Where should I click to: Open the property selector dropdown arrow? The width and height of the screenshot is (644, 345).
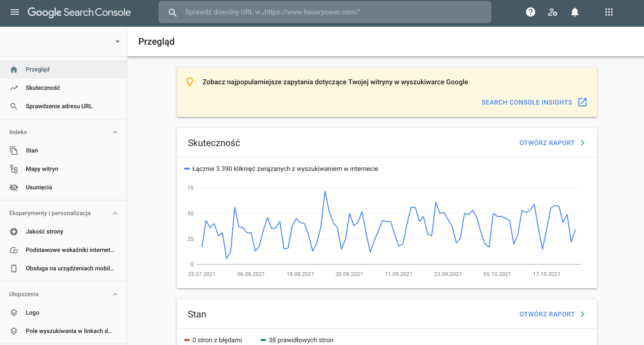click(118, 41)
